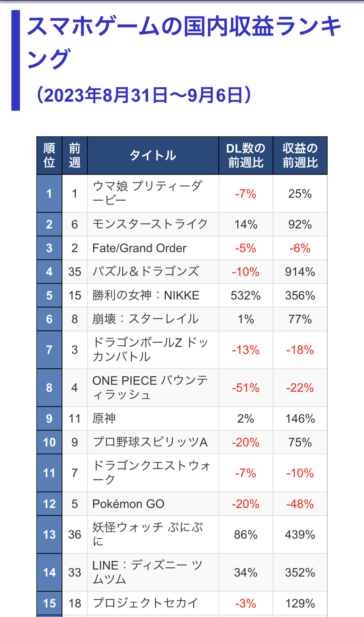Click LINE:ディズニー ツムツム title
This screenshot has width=364, height=617.
tap(147, 572)
